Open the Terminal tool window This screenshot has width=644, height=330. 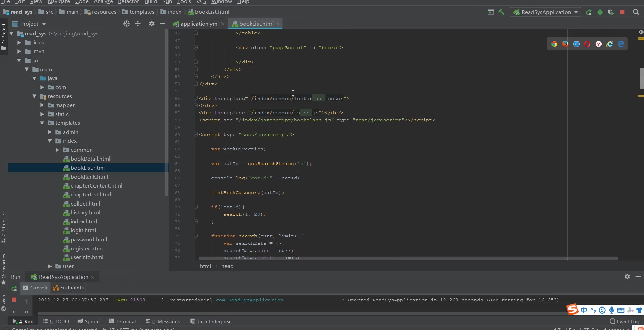(x=122, y=321)
